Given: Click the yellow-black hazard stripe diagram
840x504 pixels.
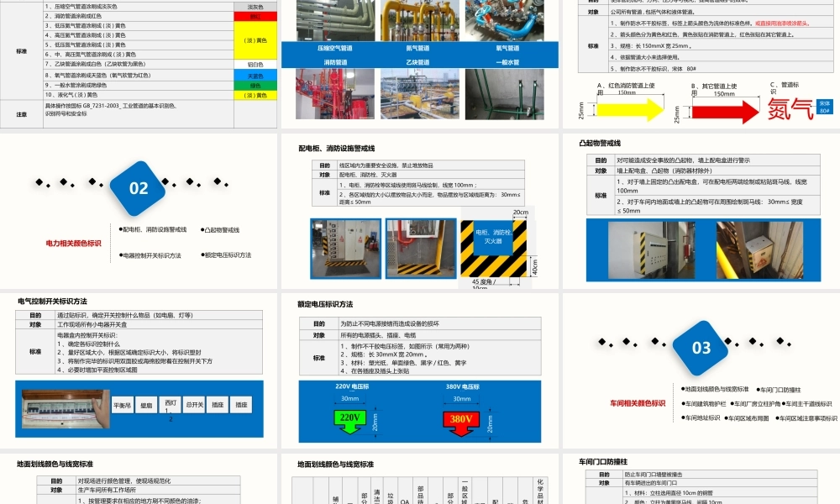Looking at the screenshot, I should 493,249.
